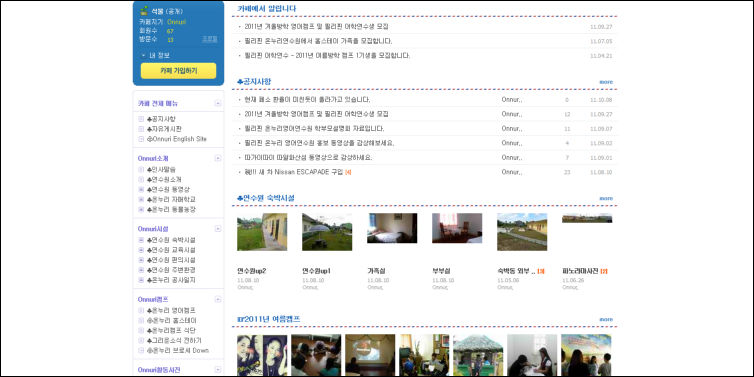The width and height of the screenshot is (754, 377).
Task: Open the 11.07.05 notice about 홈스테이 가족
Action: (318, 41)
